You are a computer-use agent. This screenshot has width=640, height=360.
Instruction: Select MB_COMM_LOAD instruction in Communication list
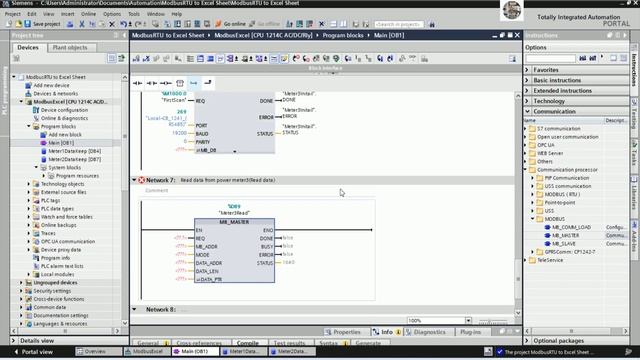pyautogui.click(x=571, y=227)
